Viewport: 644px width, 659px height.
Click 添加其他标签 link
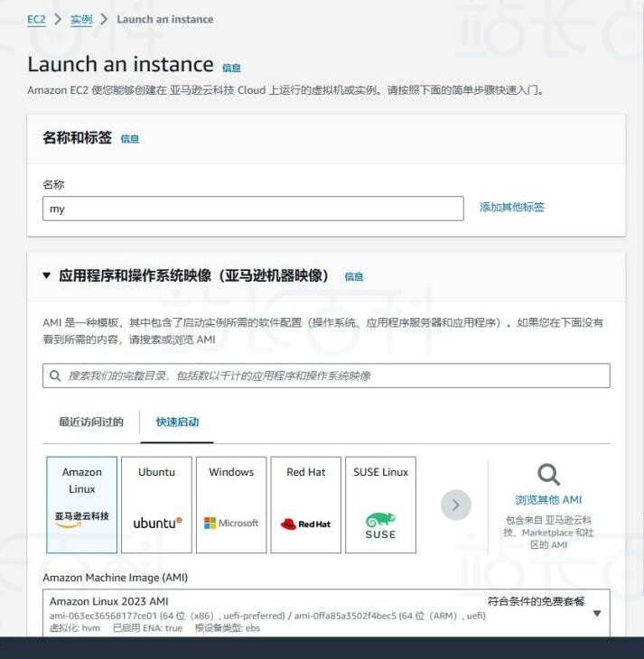(512, 207)
